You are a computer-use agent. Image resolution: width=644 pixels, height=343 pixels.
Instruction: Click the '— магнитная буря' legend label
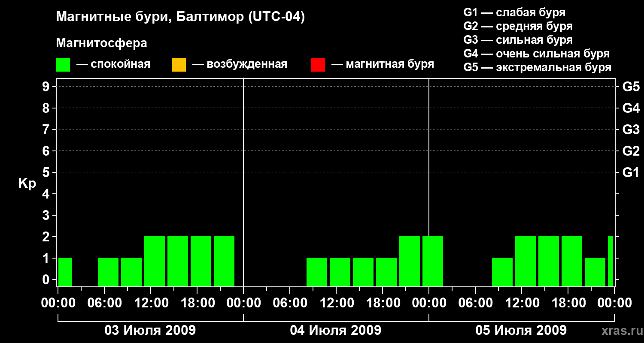383,65
